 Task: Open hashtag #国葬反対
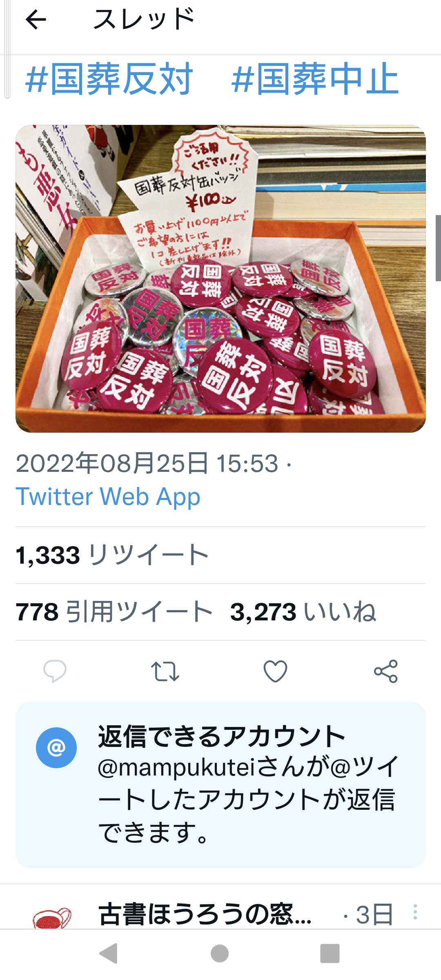point(109,79)
